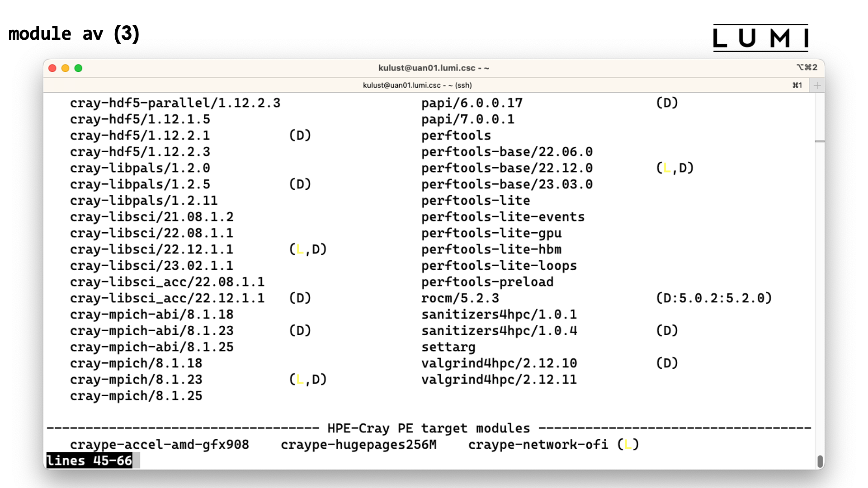868x488 pixels.
Task: Click cray-libsci/21.08.1.2 entry
Action: pyautogui.click(x=152, y=217)
